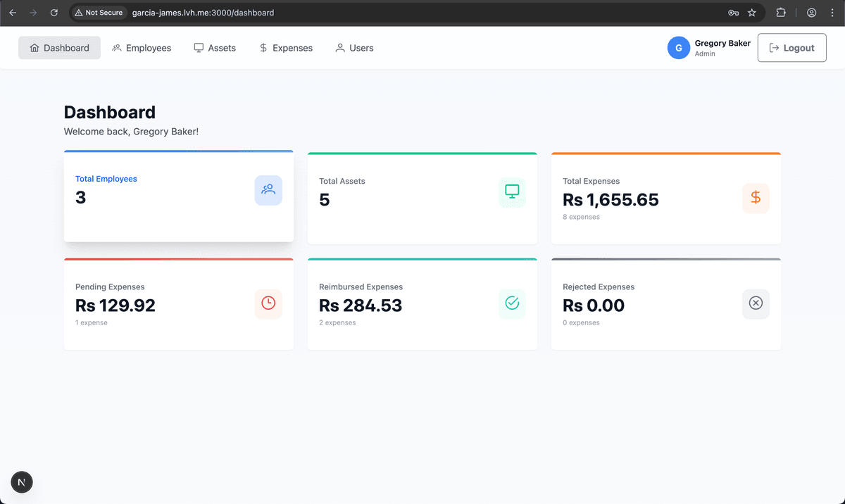Click the checkmark icon on Reimbursed Expenses card
The width and height of the screenshot is (845, 504).
tap(512, 303)
